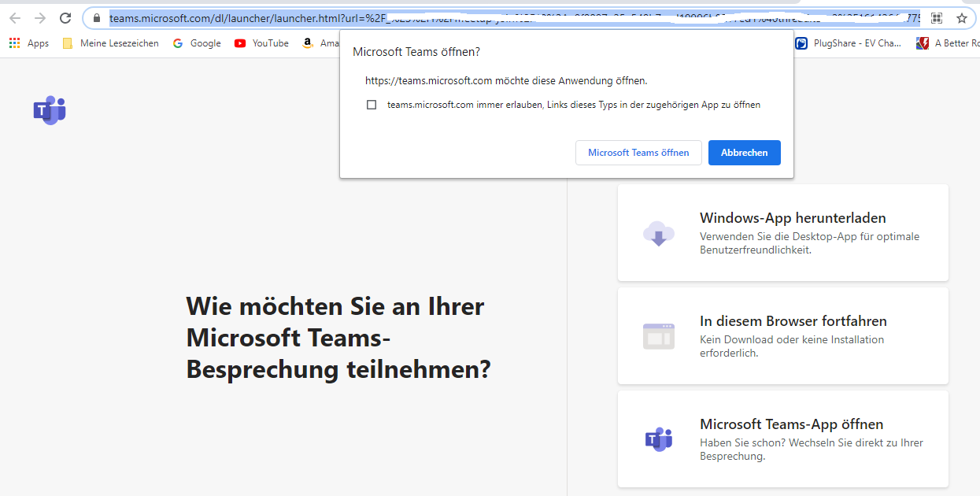The image size is (980, 496).
Task: Click the padlock icon in address bar
Action: pos(97,17)
